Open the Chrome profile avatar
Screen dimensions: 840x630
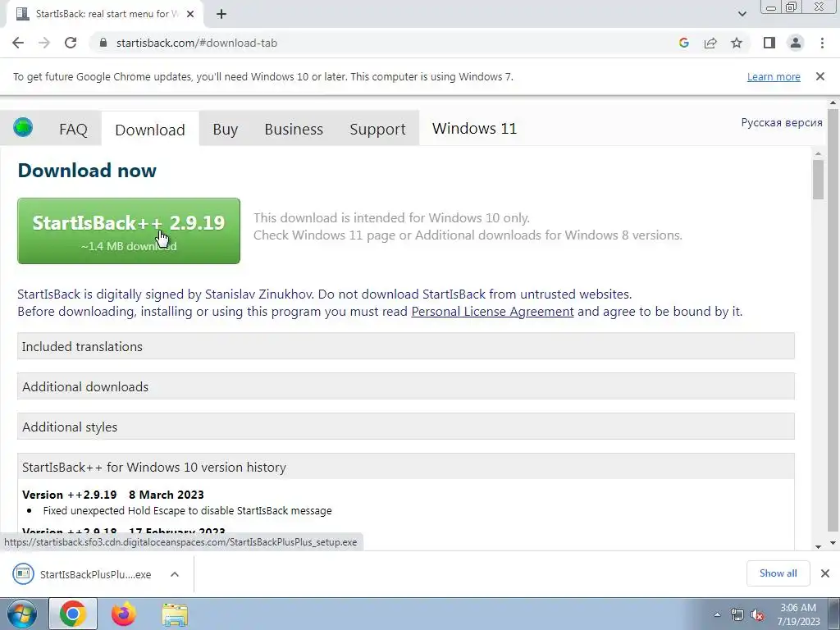pyautogui.click(x=796, y=43)
